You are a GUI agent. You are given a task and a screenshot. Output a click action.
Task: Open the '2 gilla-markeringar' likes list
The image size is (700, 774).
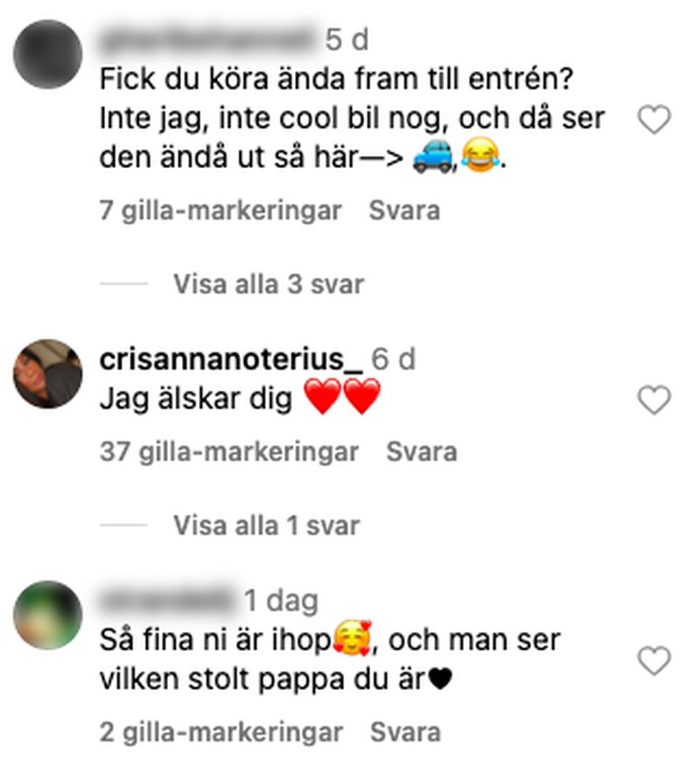click(221, 732)
